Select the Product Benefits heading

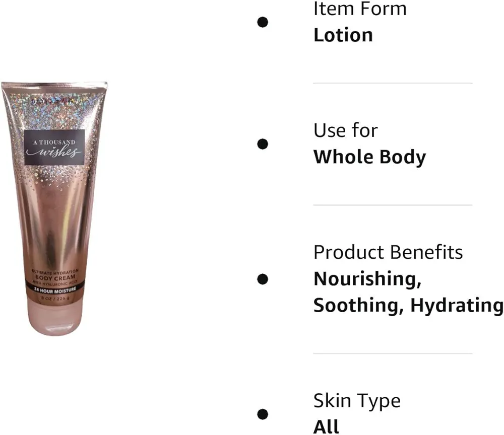(388, 252)
